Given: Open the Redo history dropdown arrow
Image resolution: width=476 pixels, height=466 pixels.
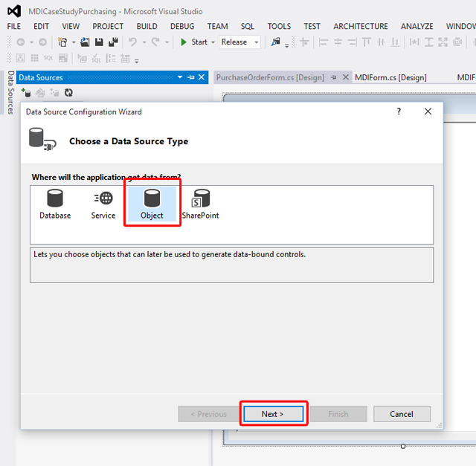Looking at the screenshot, I should 167,42.
